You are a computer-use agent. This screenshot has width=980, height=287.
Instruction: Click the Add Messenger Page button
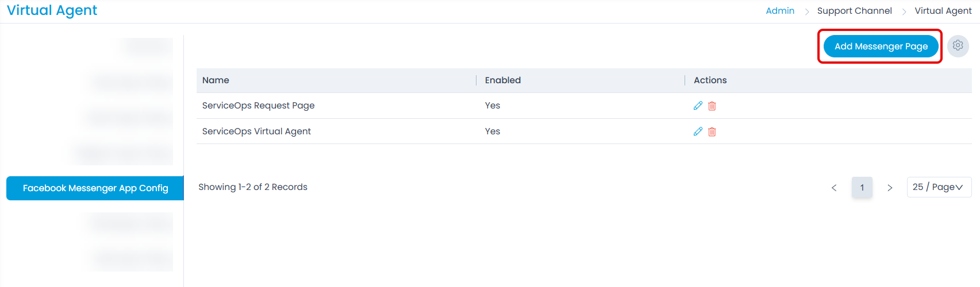pos(881,46)
